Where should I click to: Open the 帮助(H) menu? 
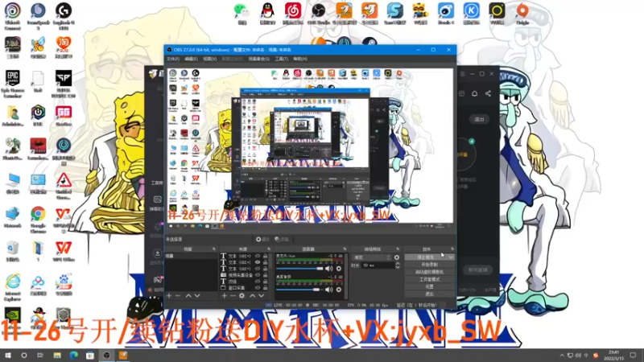tap(300, 59)
